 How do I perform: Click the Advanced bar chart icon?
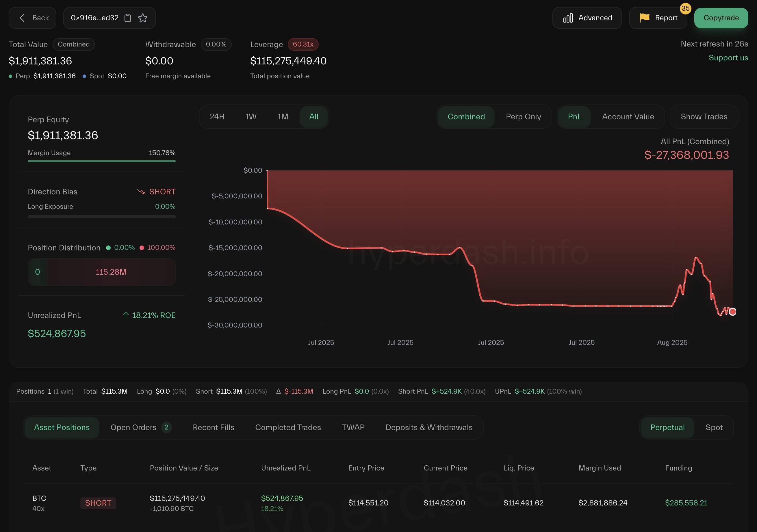click(x=568, y=18)
